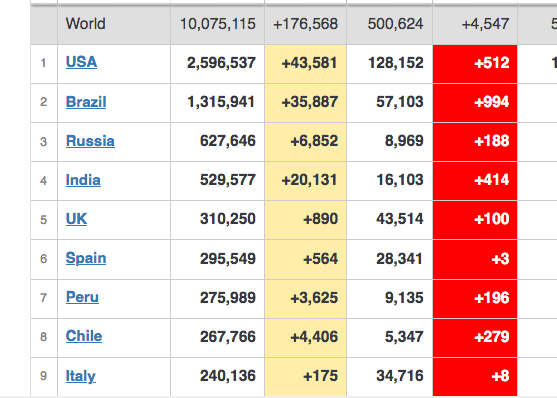Click USA new cases +43,581 cell
Image resolution: width=557 pixels, height=398 pixels.
305,64
